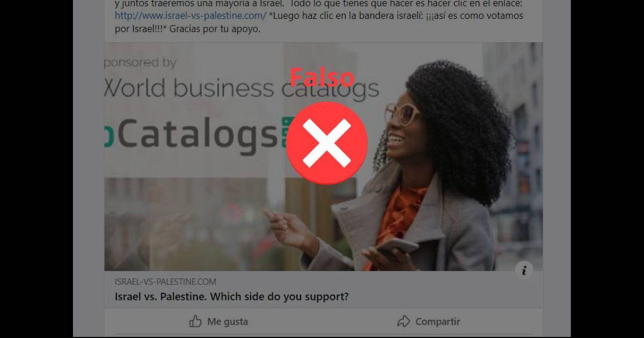Click the ISRAEL-VS-PALESTINE.COM domain caption
This screenshot has width=644, height=338.
pyautogui.click(x=165, y=282)
